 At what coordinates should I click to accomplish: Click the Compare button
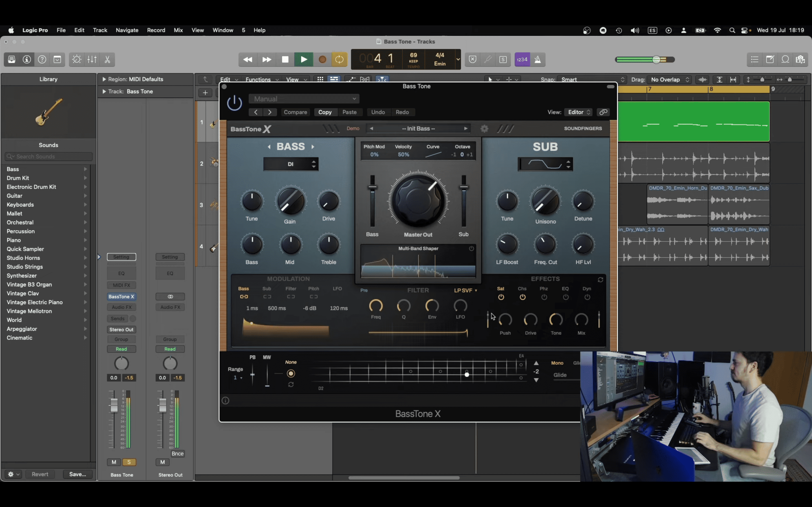(295, 112)
